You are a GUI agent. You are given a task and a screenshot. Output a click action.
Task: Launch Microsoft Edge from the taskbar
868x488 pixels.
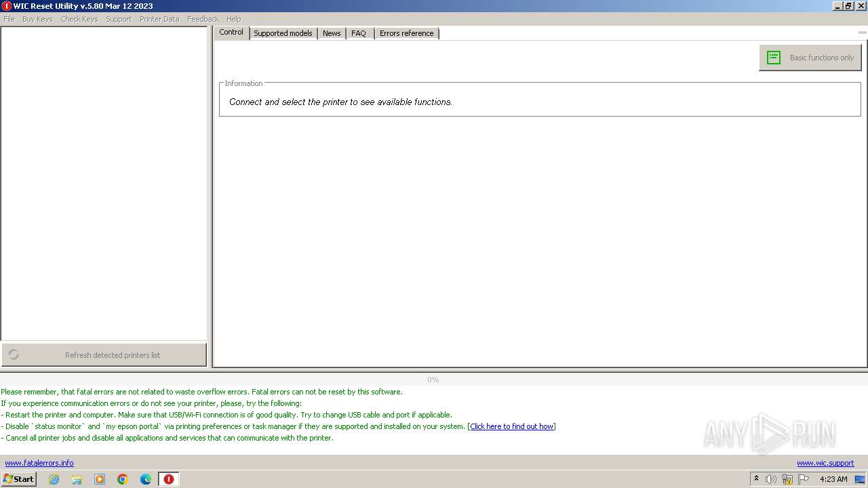(146, 479)
